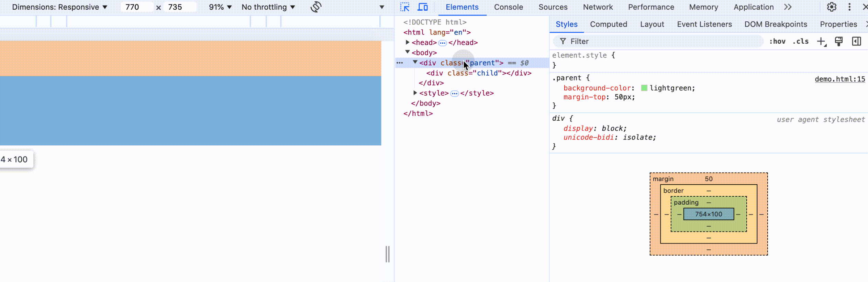Select the DOCTYPE html line
The width and height of the screenshot is (868, 282).
[x=435, y=22]
